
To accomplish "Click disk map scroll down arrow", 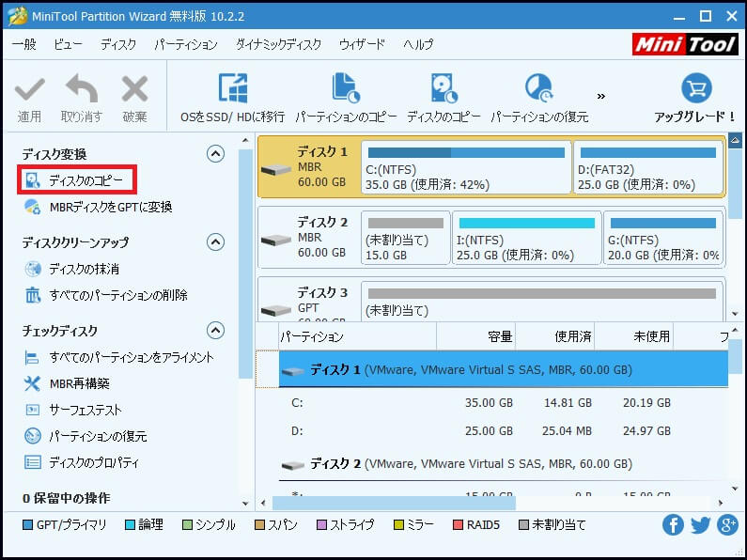I will [735, 314].
